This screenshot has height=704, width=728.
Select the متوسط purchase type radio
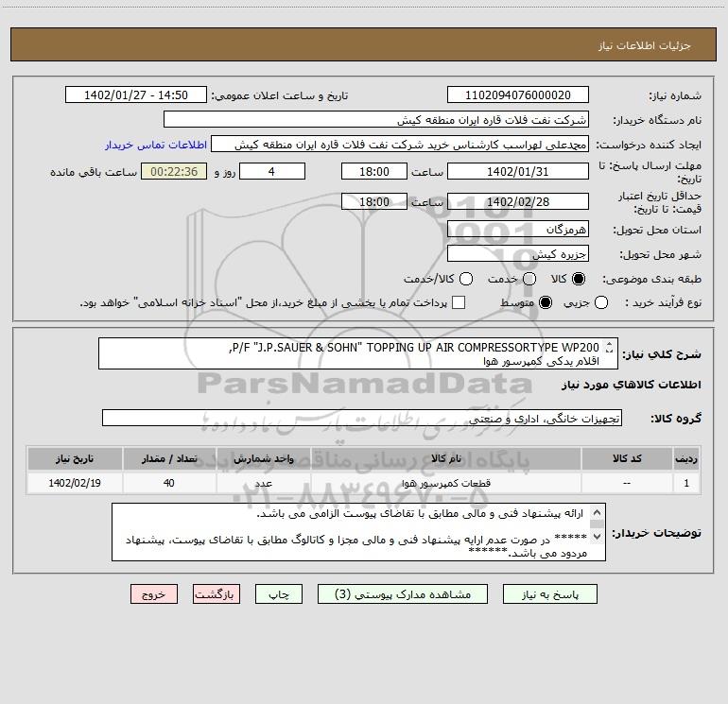(x=546, y=302)
